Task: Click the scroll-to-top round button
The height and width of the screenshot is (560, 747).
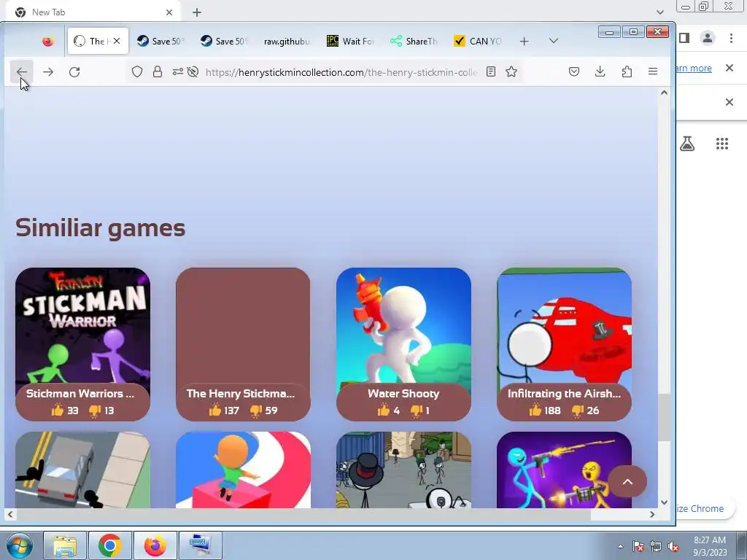Action: [627, 481]
